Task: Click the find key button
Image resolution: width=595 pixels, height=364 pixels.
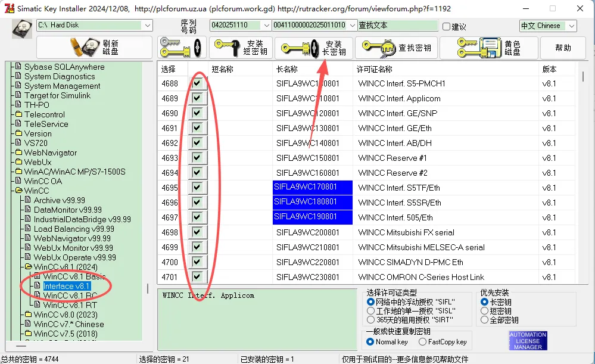Action: 396,48
